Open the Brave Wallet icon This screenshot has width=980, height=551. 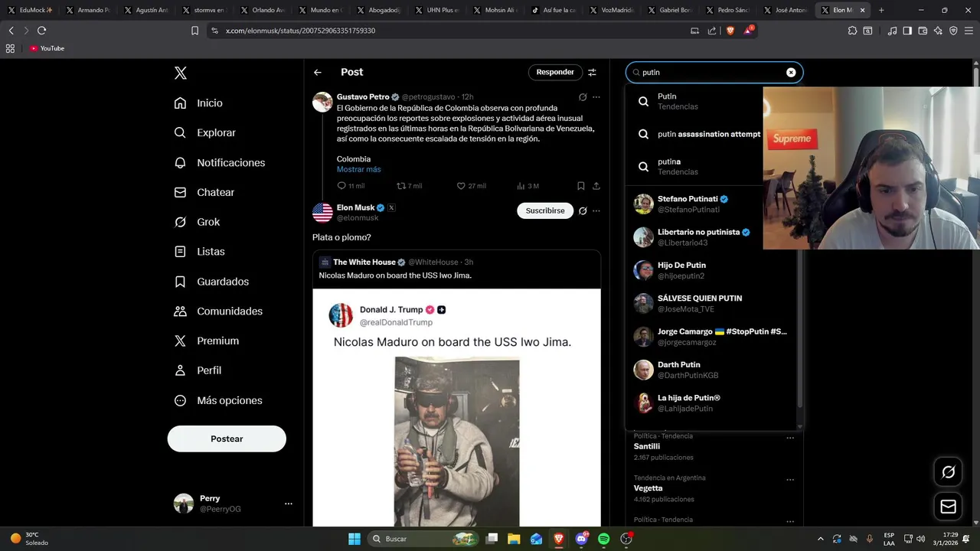(923, 31)
